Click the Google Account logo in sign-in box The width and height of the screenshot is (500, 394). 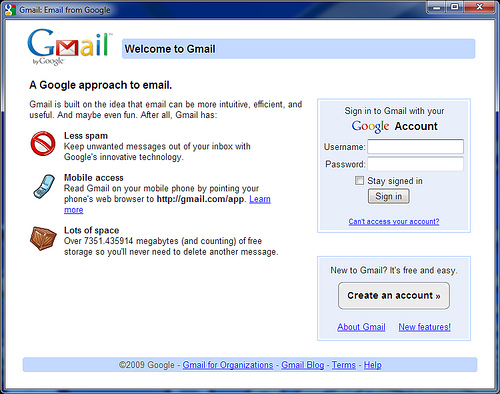395,126
